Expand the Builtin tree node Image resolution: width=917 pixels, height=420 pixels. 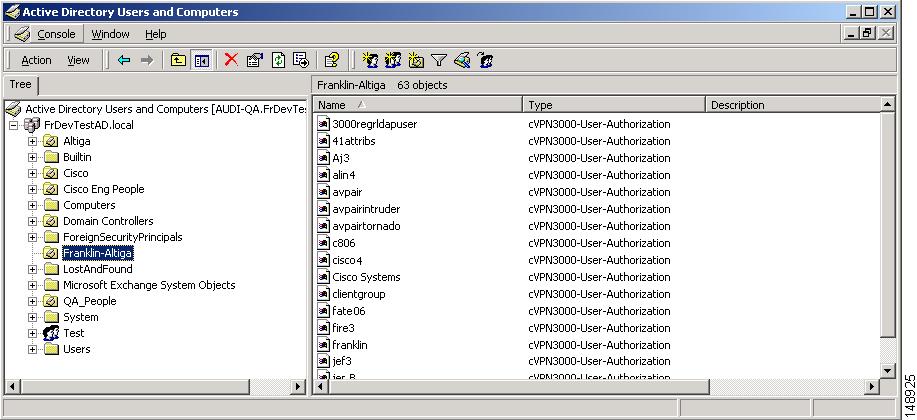(x=33, y=157)
